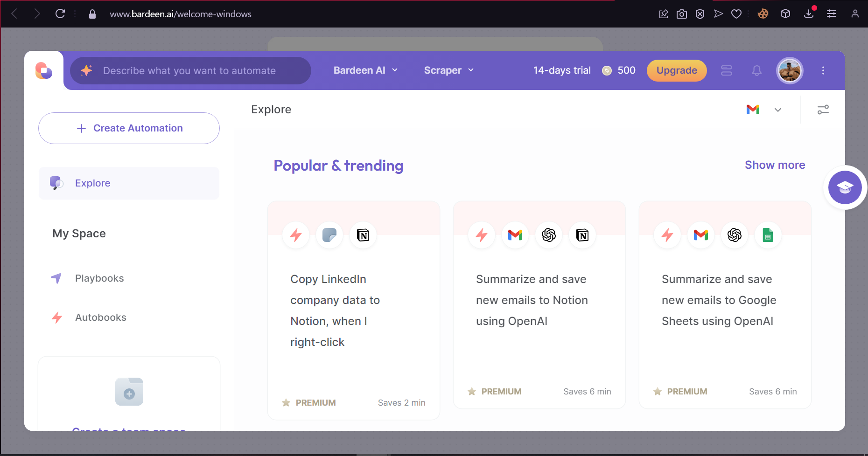Go forward in browser history
Screen dimensions: 868x456
coord(37,14)
